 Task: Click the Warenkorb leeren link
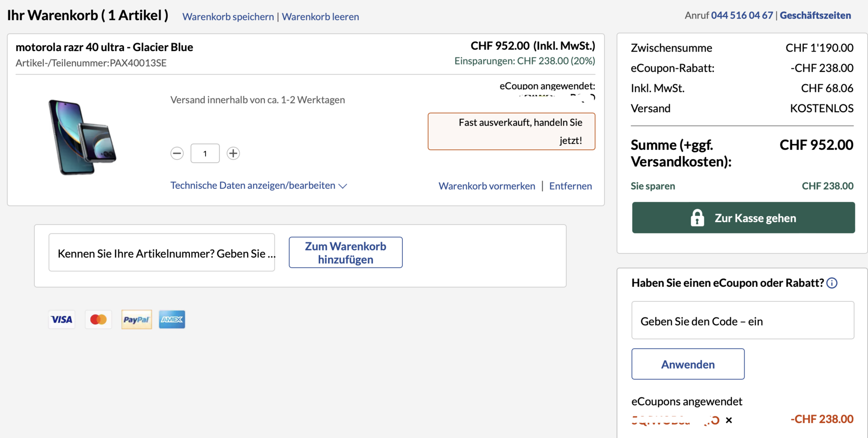coord(320,17)
